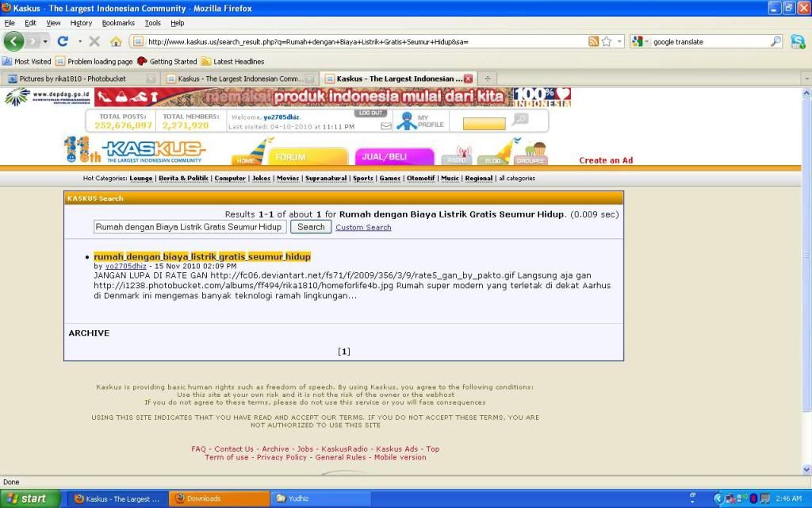Click the LOG OUT button

[x=370, y=113]
